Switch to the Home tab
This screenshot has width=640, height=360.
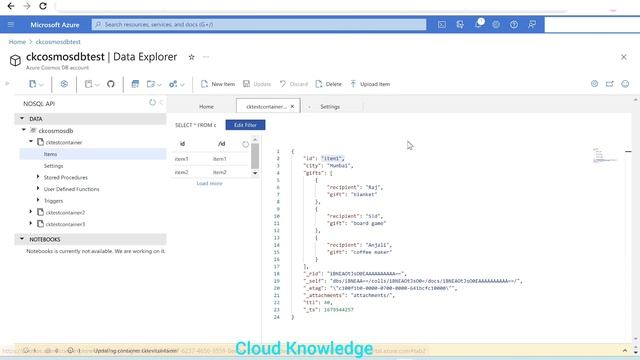(206, 107)
